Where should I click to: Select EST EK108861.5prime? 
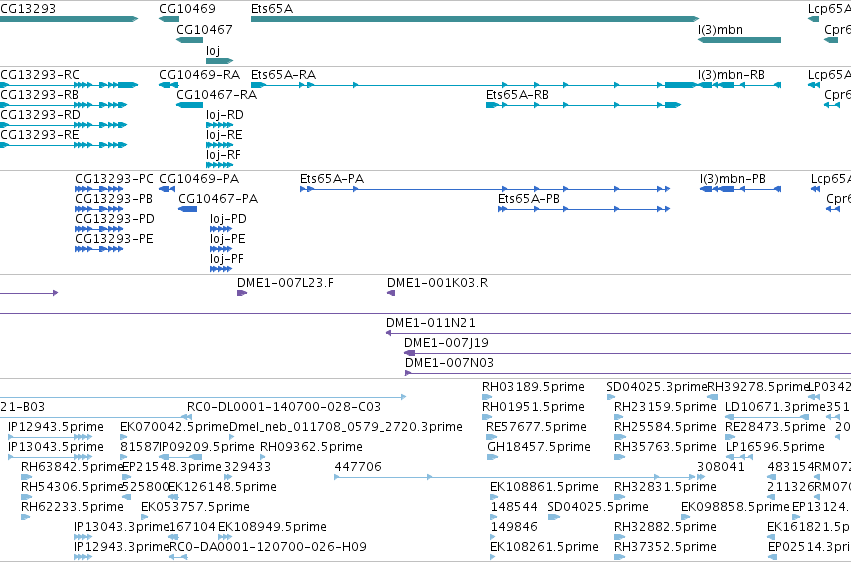[493, 497]
